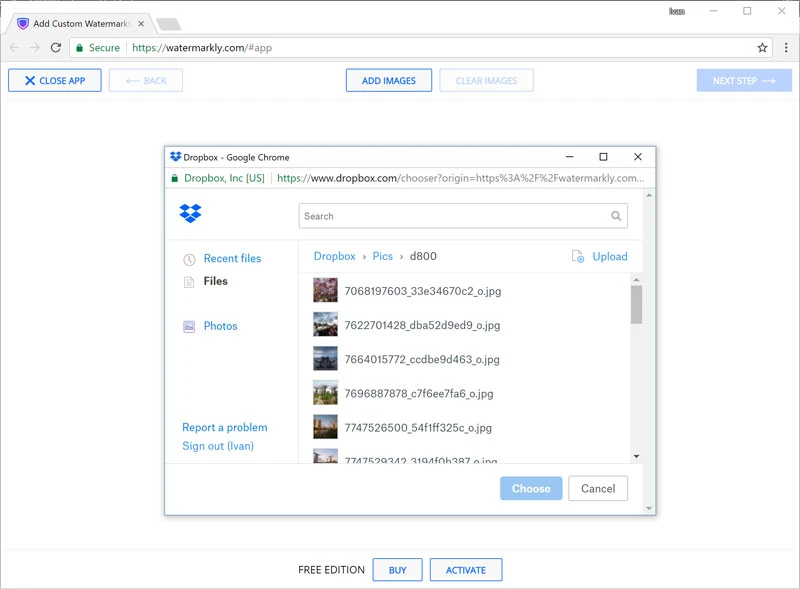Viewport: 800px width, 589px height.
Task: Click file list scroll up arrow
Action: coord(636,279)
